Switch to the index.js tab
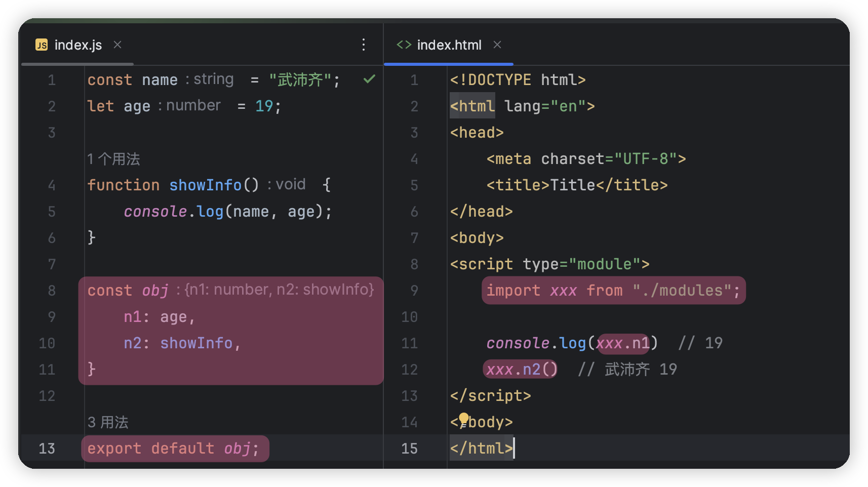 click(x=78, y=45)
